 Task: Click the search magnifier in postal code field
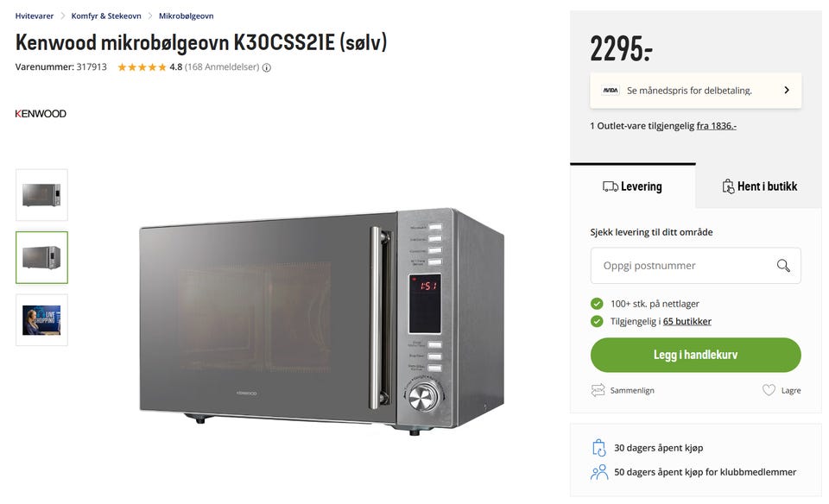pyautogui.click(x=783, y=265)
